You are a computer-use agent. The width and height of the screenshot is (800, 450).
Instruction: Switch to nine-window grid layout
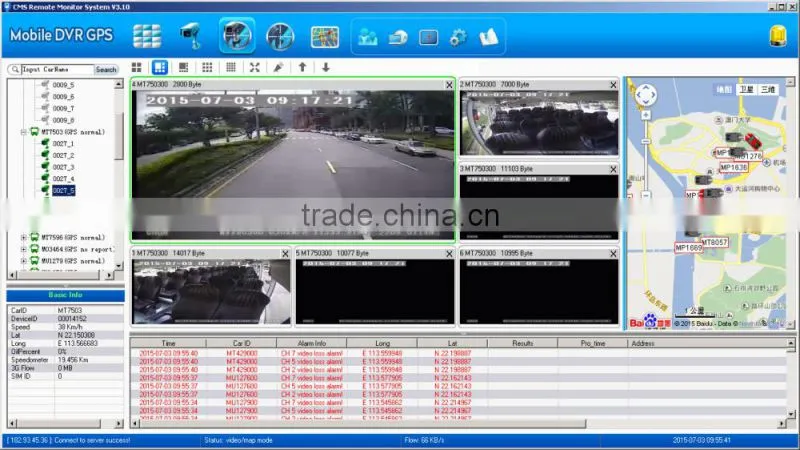[x=207, y=67]
